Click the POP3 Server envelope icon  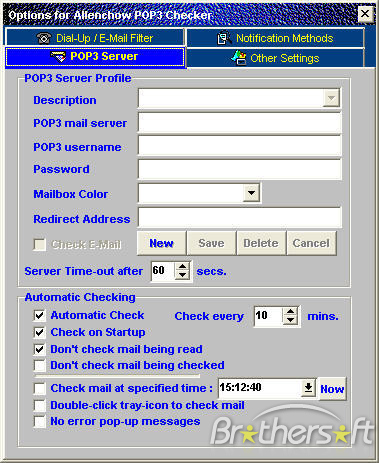point(58,57)
